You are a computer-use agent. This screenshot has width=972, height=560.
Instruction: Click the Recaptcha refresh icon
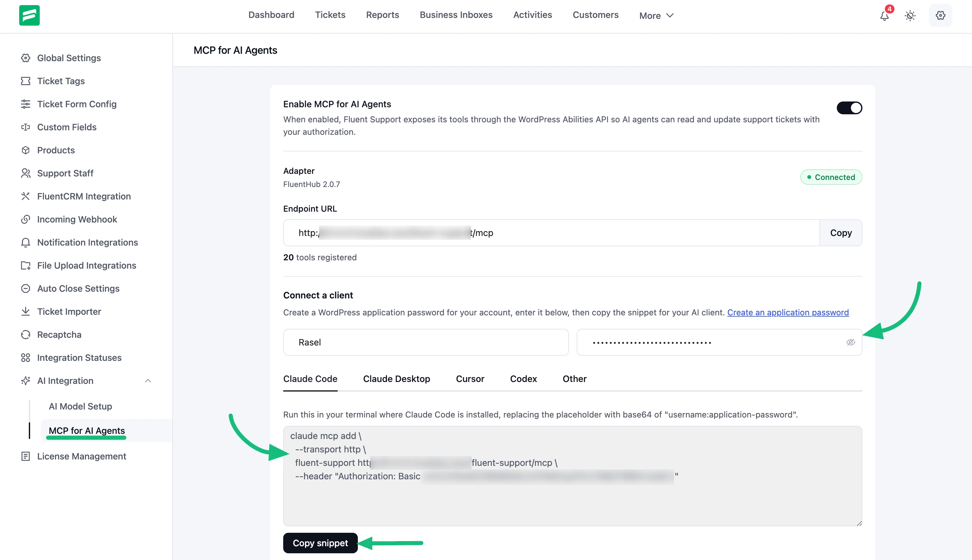point(25,335)
